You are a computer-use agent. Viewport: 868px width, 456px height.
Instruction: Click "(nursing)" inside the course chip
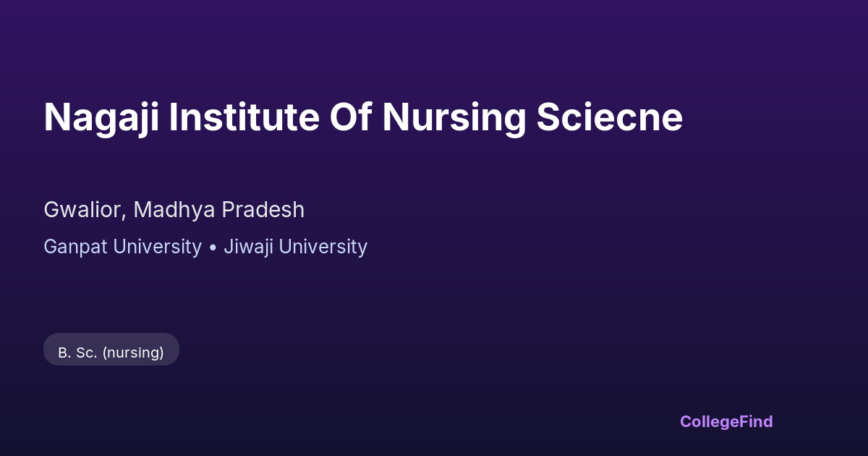pos(133,352)
